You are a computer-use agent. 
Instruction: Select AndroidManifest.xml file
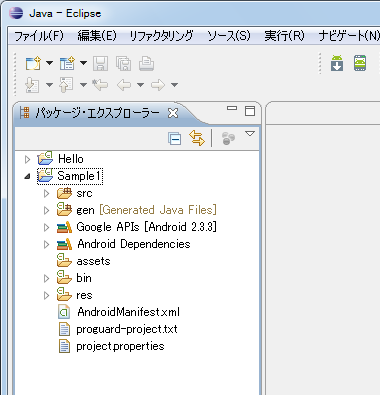coord(129,312)
